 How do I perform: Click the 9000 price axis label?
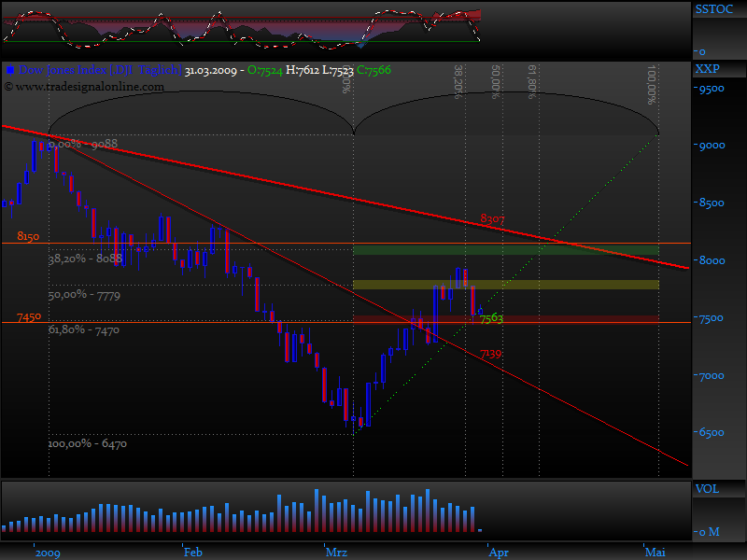pyautogui.click(x=712, y=146)
